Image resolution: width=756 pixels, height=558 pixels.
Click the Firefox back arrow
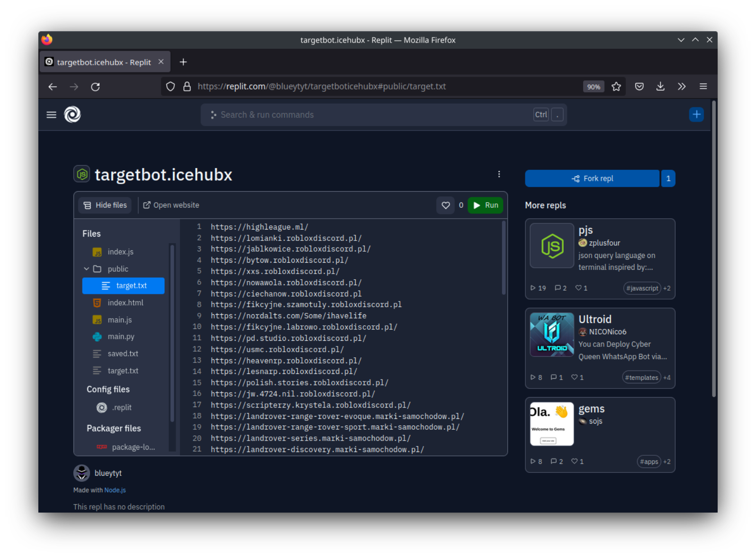53,87
